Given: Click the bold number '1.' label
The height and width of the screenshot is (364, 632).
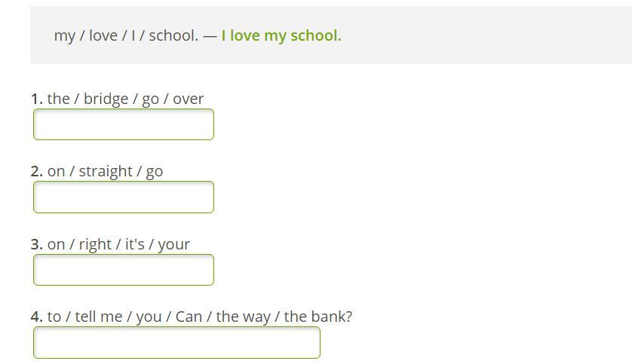Looking at the screenshot, I should tap(37, 99).
